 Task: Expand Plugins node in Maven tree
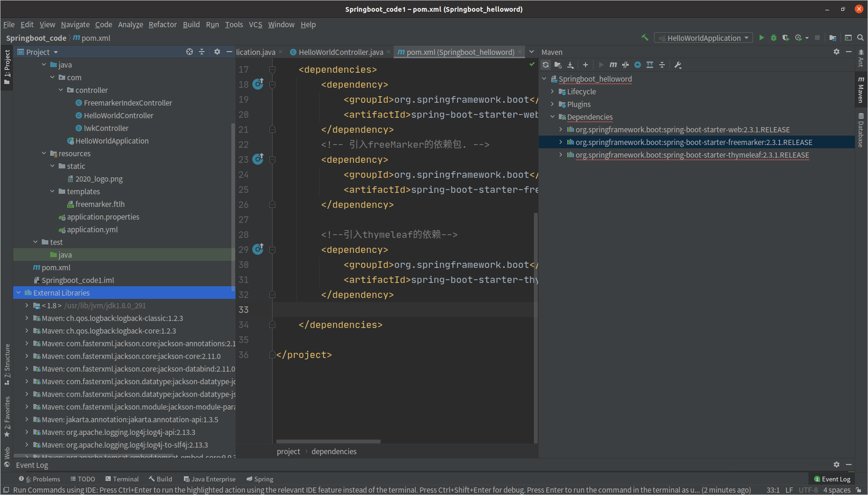tap(552, 104)
